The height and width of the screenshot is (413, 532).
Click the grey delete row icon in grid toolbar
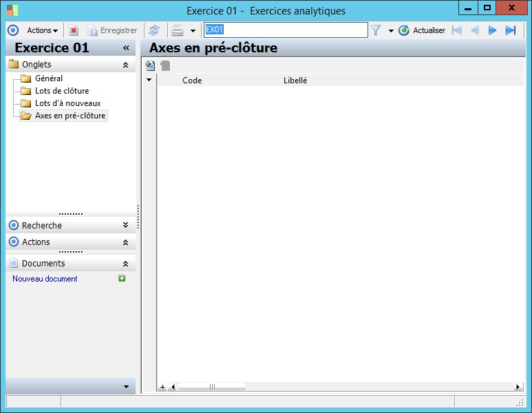[165, 65]
